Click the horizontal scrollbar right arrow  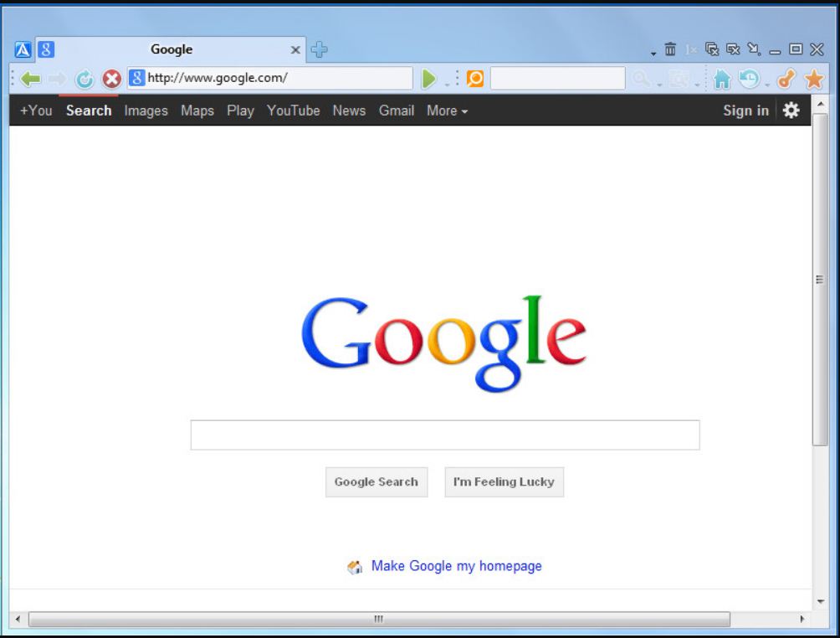point(802,620)
